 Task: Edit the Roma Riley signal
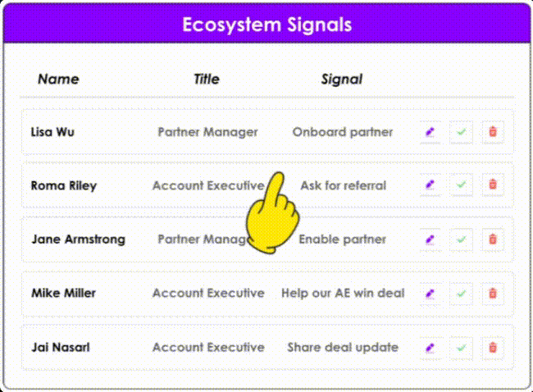[430, 185]
